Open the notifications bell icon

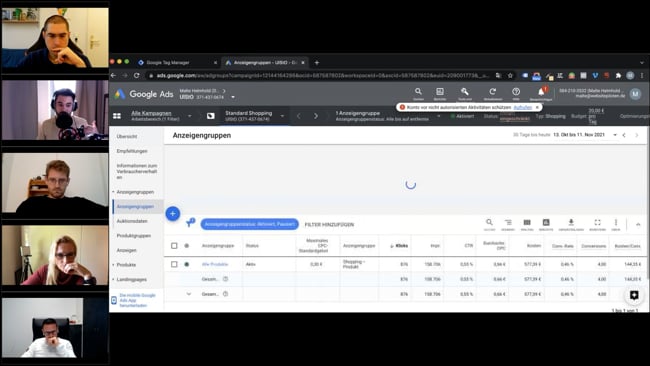[541, 92]
